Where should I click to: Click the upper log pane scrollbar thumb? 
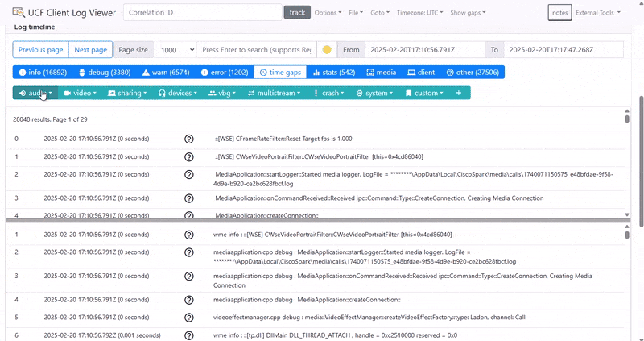pos(627,119)
